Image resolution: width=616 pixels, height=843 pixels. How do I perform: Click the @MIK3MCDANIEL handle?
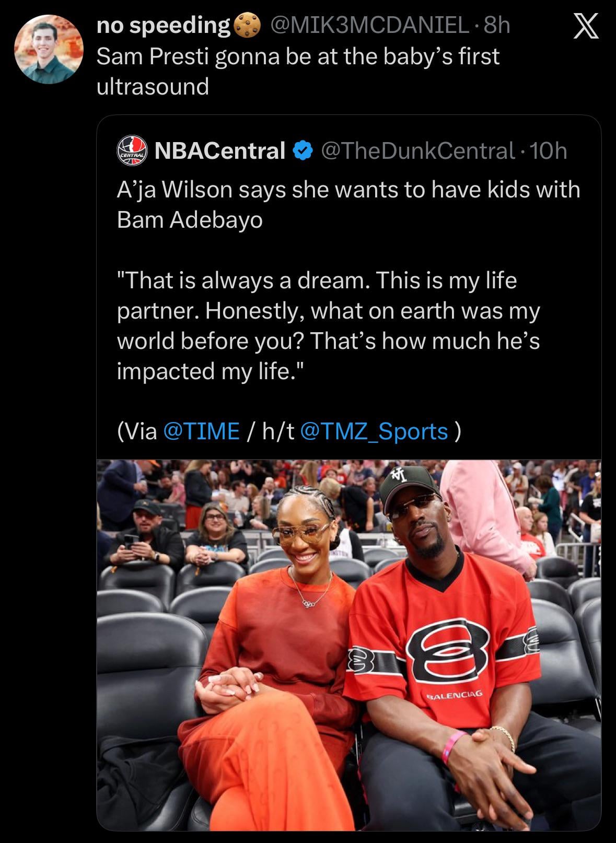tap(369, 26)
